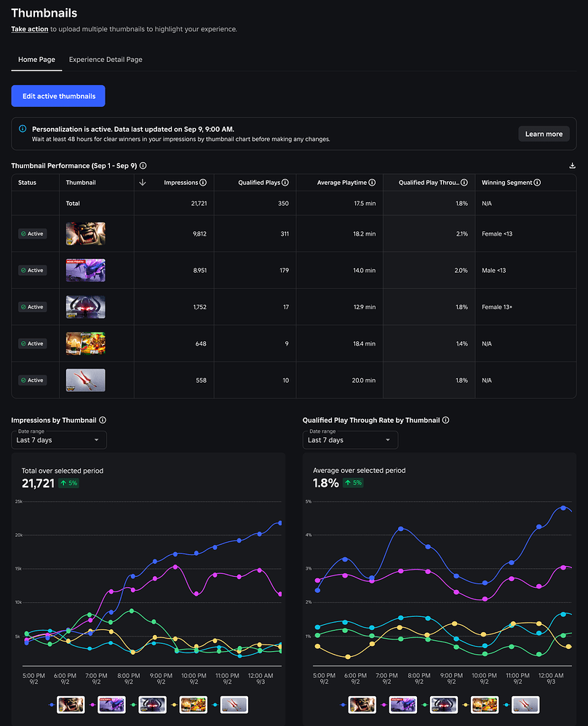Toggle cyan claws series in Play Through Rate legend
Viewport: 588px width, 726px height.
[x=522, y=704]
